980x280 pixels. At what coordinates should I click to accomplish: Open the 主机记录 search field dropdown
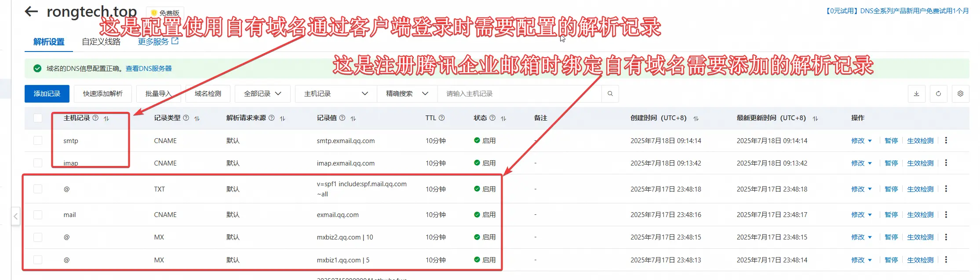tap(335, 94)
